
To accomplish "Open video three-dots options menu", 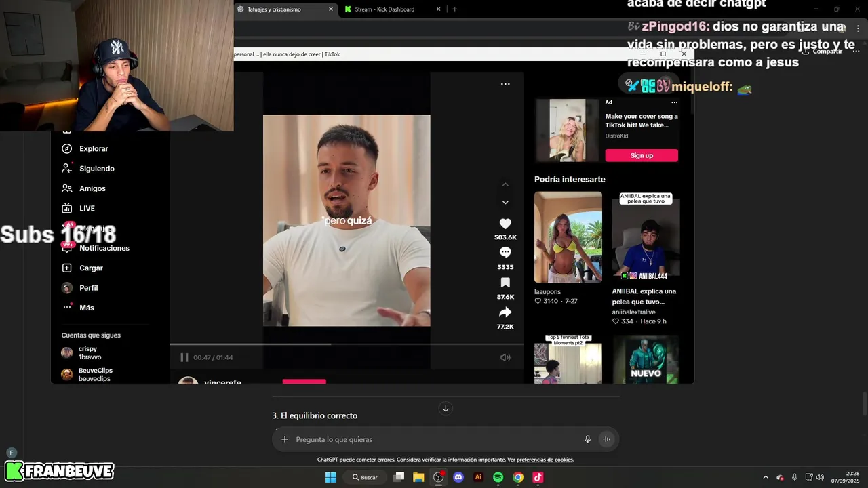I will coord(505,84).
